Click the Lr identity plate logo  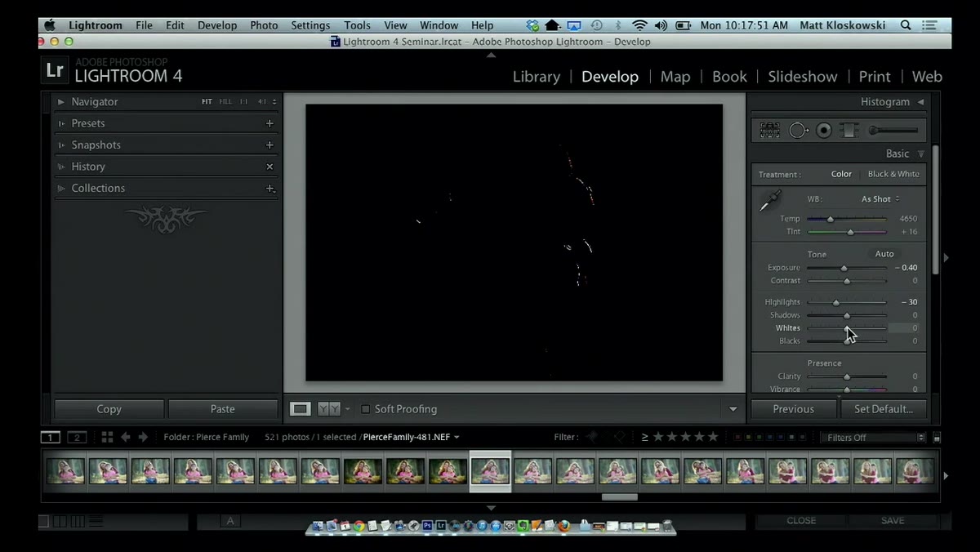55,69
